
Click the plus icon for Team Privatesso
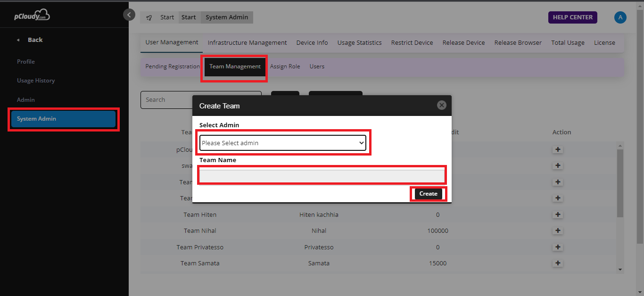click(x=558, y=247)
